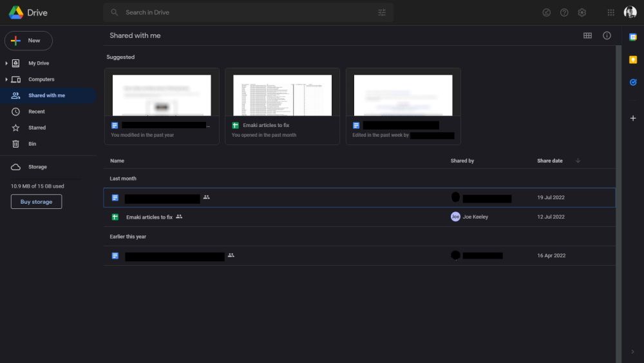Open suggested document edited in past week

(x=403, y=106)
